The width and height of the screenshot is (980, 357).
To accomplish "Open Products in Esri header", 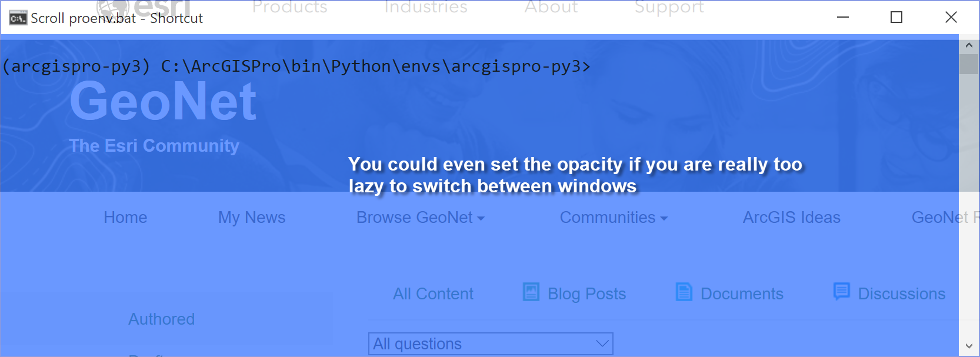I will [289, 7].
